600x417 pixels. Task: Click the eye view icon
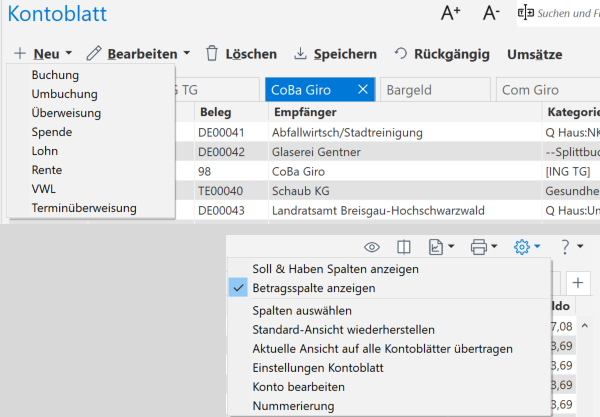pyautogui.click(x=372, y=246)
